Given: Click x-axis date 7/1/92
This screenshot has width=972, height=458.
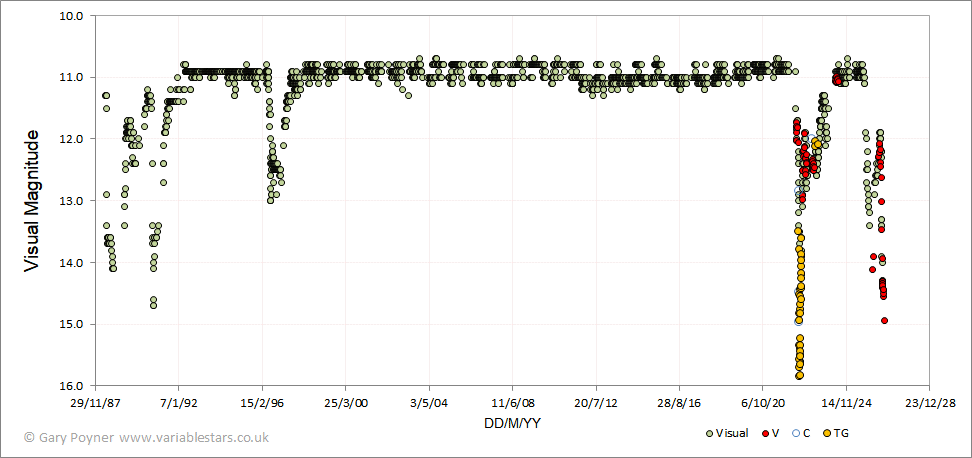Looking at the screenshot, I should point(179,403).
